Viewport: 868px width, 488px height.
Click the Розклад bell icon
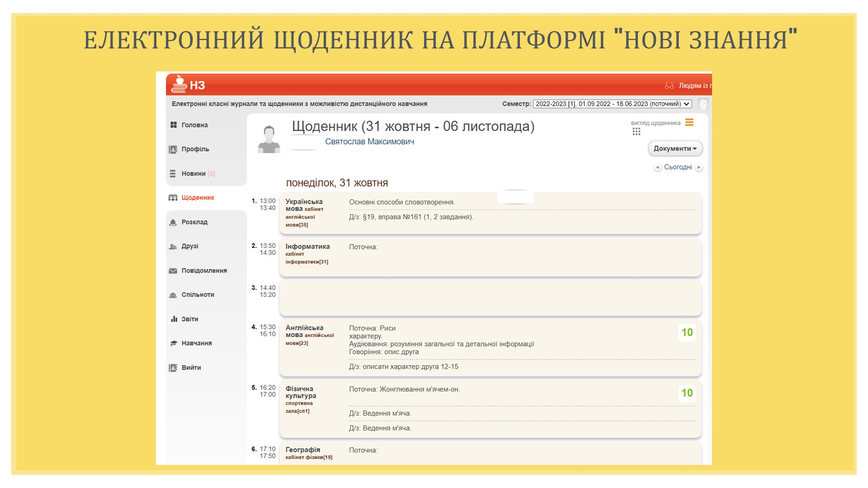pyautogui.click(x=173, y=222)
